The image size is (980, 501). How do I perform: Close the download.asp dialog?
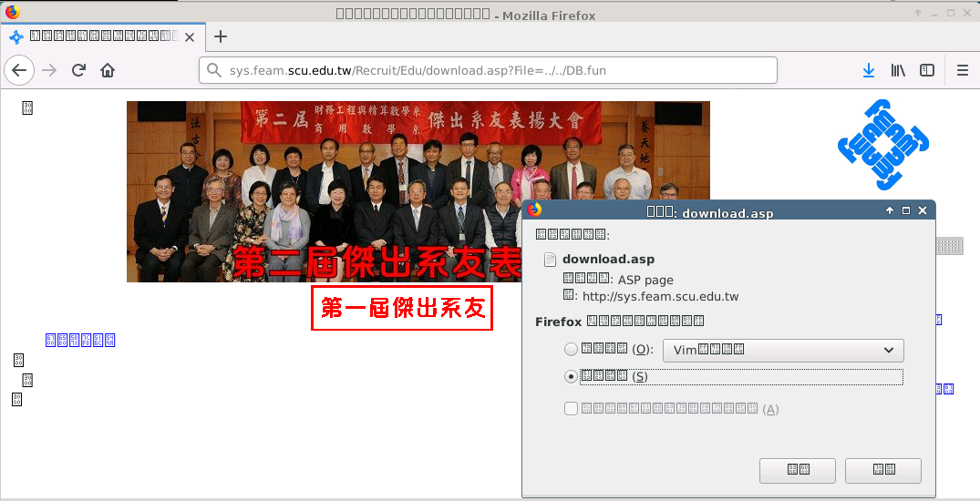(922, 210)
